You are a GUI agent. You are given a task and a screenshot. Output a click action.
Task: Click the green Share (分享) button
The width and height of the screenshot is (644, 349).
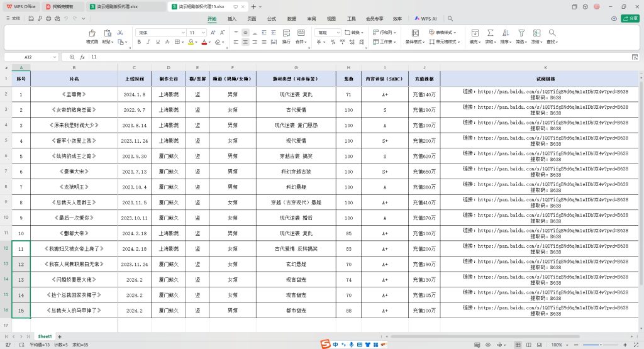click(630, 18)
